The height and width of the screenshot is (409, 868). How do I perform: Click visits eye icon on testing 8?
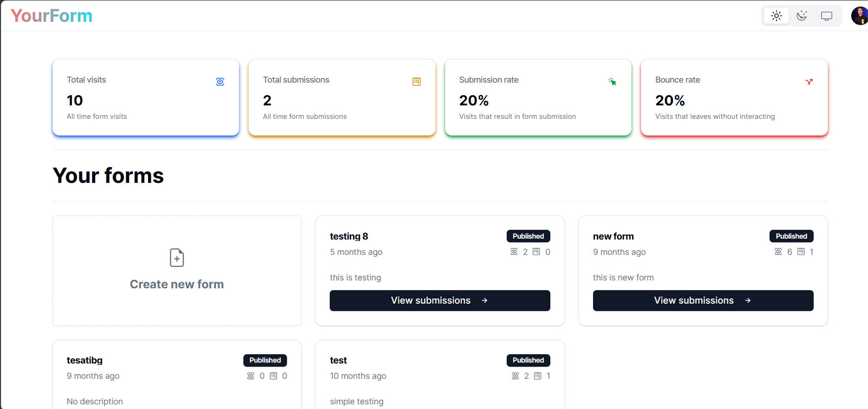(514, 252)
